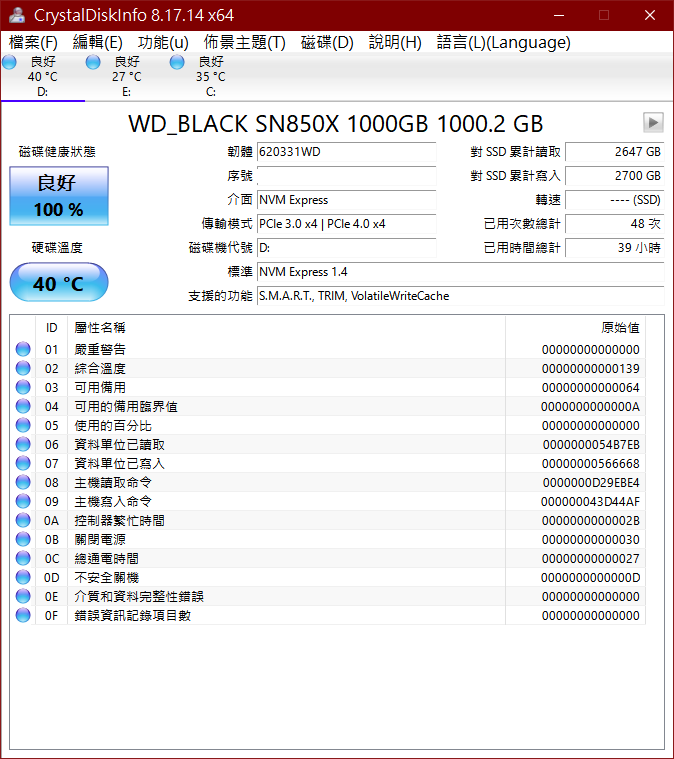Viewport: 674px width, 759px height.
Task: Click the 良好 100 % health status button
Action: click(59, 196)
